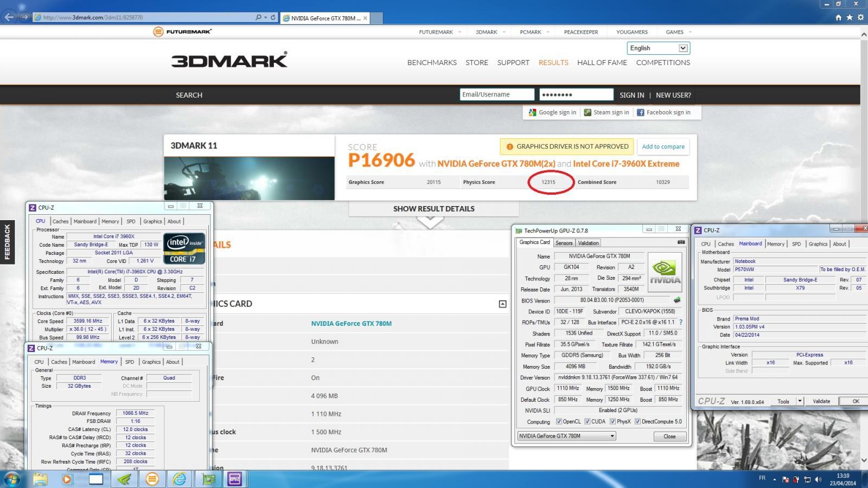Click Google sign in
868x488 pixels.
552,112
